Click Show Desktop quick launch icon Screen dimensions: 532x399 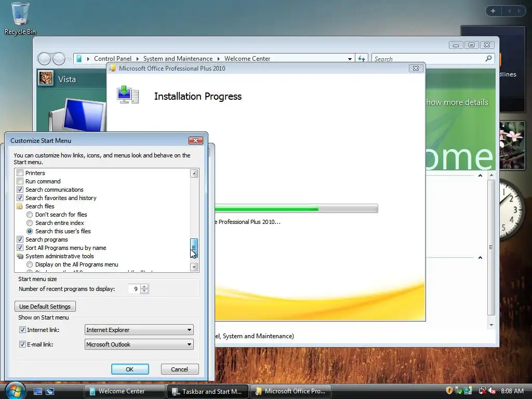tap(37, 391)
